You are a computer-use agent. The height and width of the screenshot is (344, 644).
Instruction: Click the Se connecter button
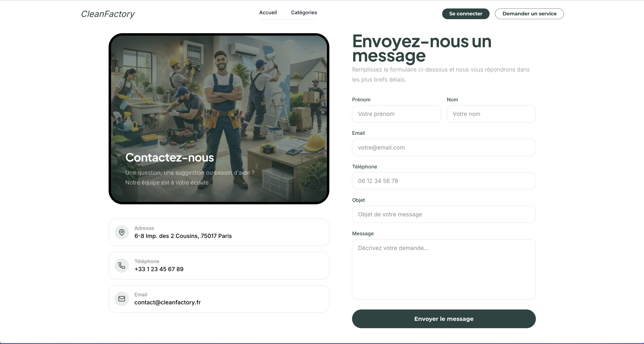[x=466, y=14]
